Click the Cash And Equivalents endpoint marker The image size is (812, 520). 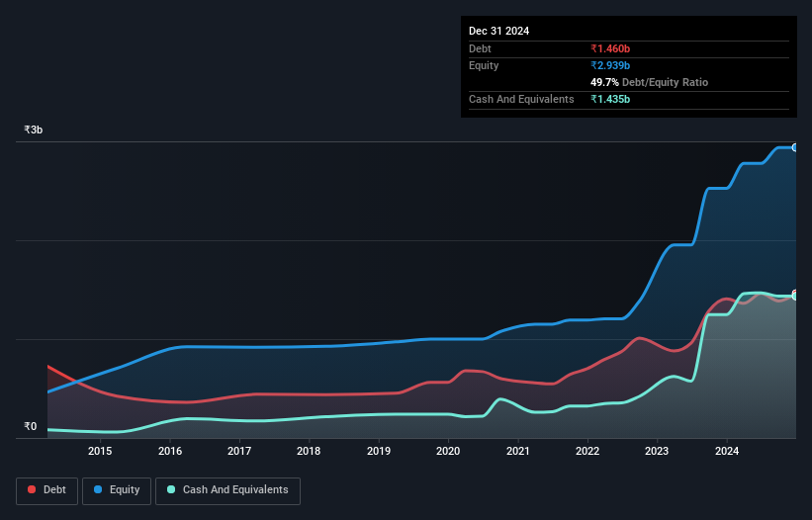click(x=795, y=297)
